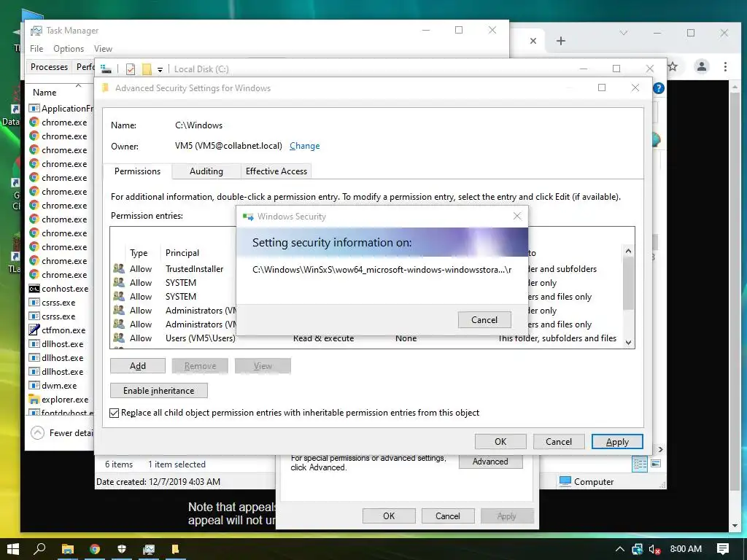Click the network tray icon
Viewport: 747px width, 560px height.
click(637, 549)
